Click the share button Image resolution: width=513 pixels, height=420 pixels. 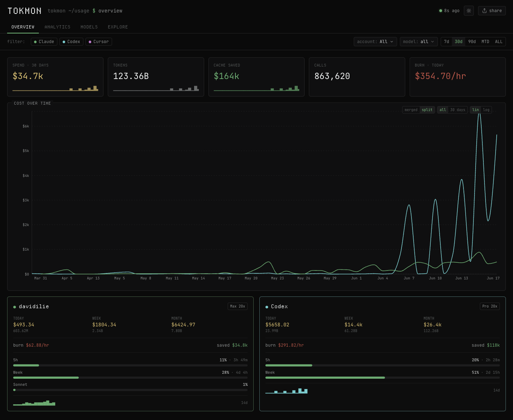(492, 11)
